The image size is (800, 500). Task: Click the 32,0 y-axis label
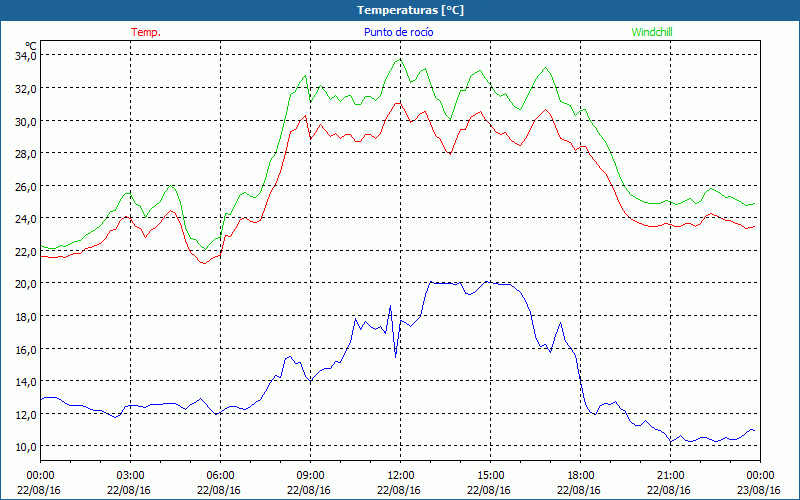pos(26,88)
